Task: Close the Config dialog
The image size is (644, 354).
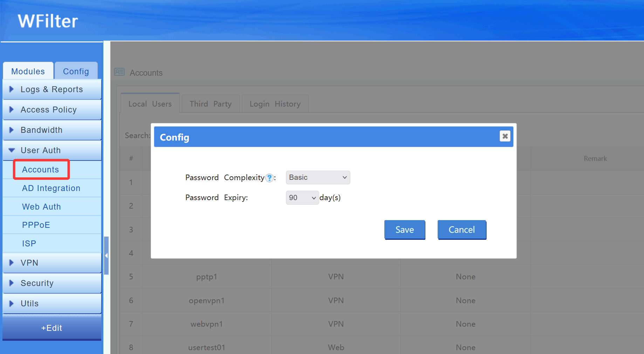Action: point(505,136)
